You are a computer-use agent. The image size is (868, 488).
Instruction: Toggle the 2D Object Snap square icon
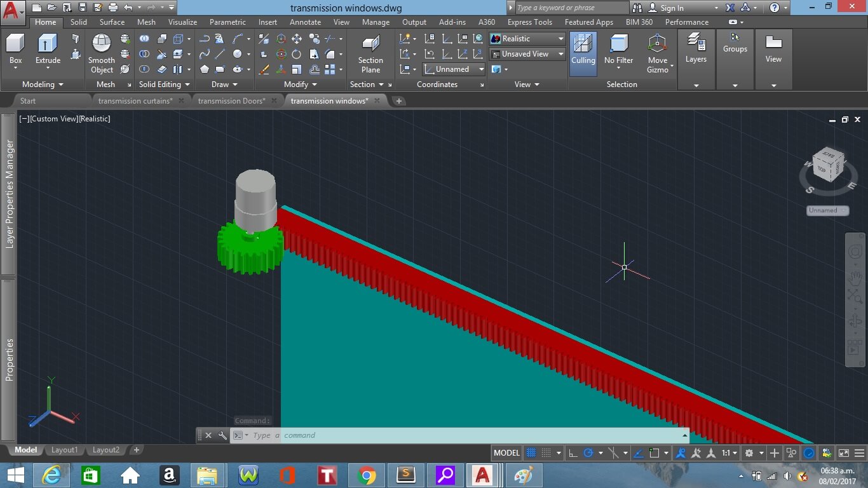[x=654, y=453]
